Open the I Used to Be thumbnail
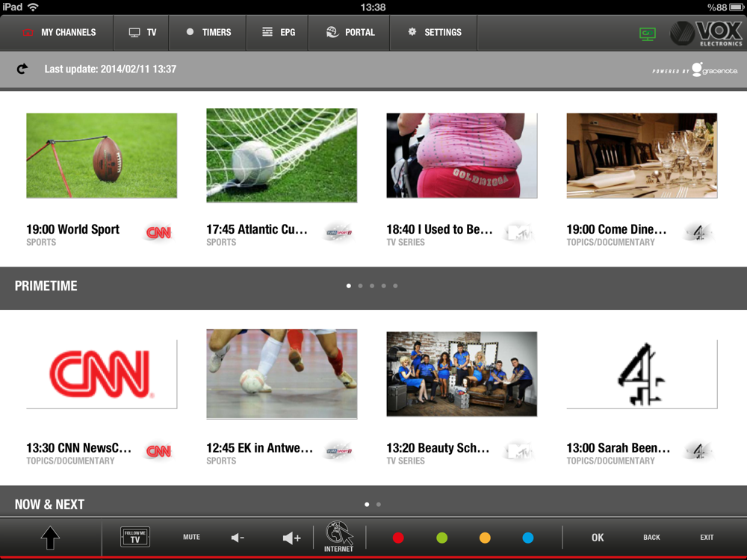The image size is (747, 560). click(x=462, y=155)
